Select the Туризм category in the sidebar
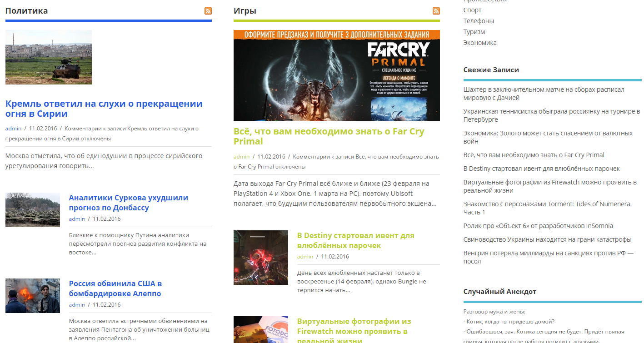The image size is (644, 343). pyautogui.click(x=474, y=32)
